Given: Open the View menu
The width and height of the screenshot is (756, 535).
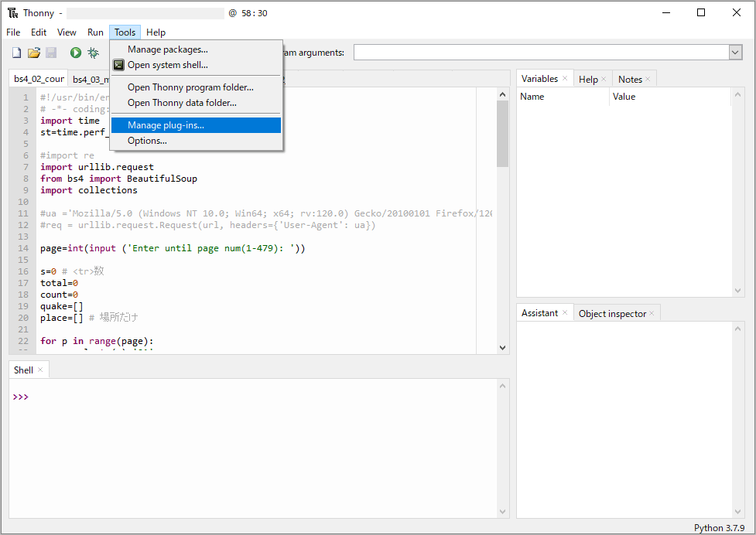Looking at the screenshot, I should point(67,32).
